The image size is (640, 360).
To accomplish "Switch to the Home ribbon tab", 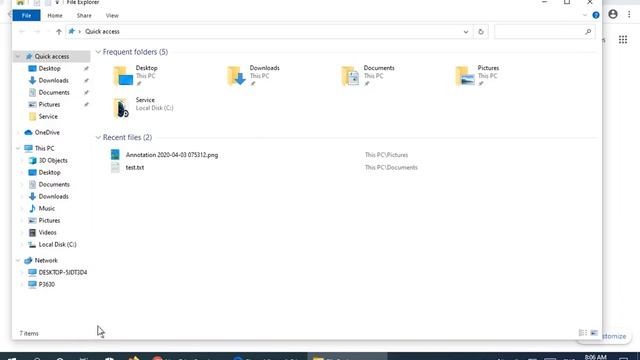I will (x=55, y=16).
